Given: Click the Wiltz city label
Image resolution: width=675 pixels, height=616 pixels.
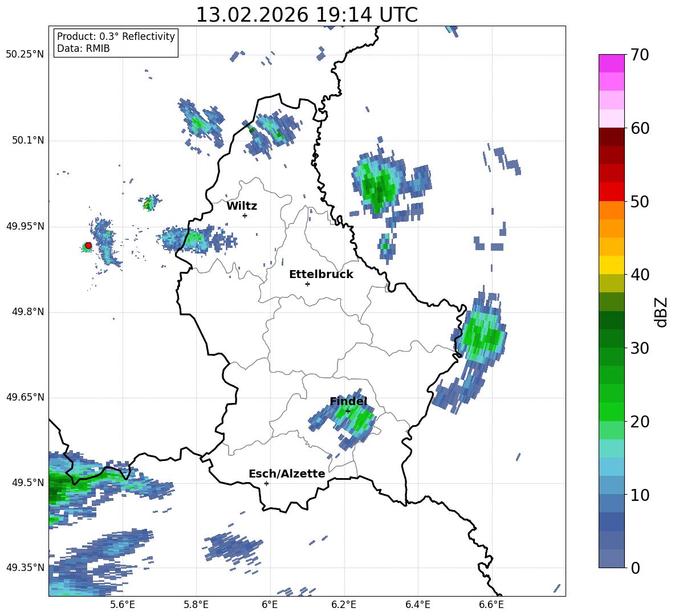Looking at the screenshot, I should 242,206.
